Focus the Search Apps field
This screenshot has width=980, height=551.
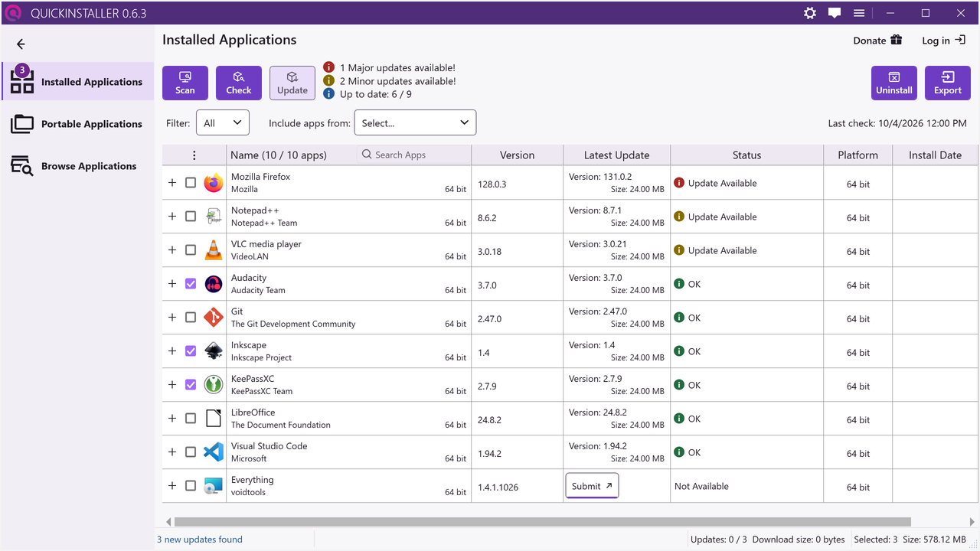(413, 155)
